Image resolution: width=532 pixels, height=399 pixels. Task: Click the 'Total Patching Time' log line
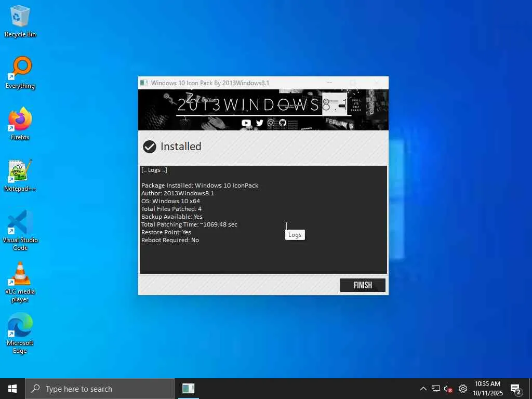pos(189,224)
